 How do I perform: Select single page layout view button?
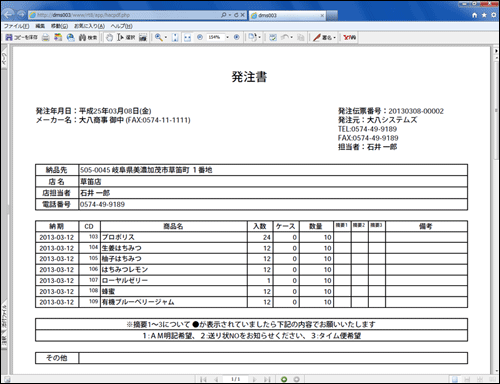[454, 379]
